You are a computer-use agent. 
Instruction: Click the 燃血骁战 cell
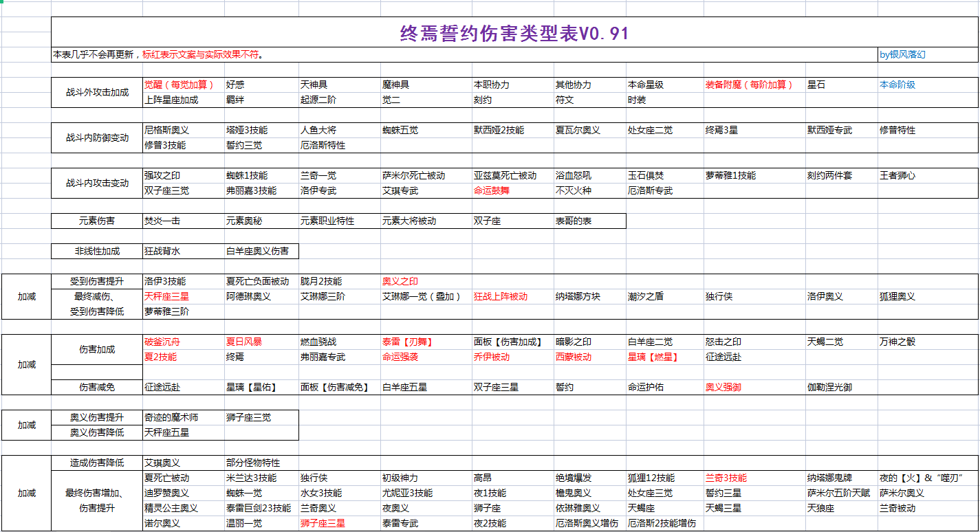tap(340, 342)
